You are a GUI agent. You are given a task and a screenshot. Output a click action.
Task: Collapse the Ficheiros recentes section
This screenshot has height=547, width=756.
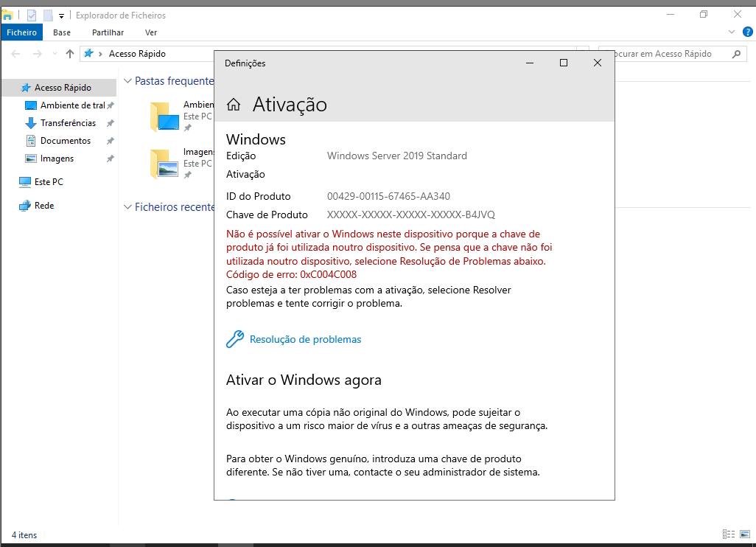pyautogui.click(x=127, y=207)
